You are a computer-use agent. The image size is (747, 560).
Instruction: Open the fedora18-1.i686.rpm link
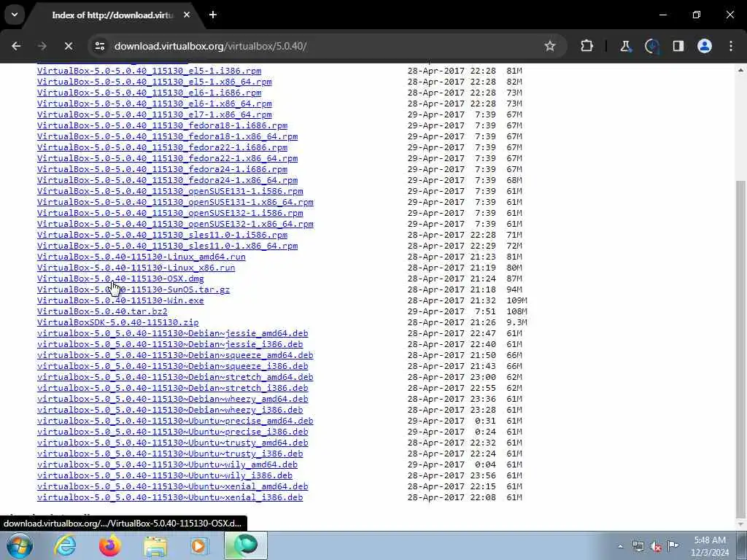pyautogui.click(x=163, y=125)
